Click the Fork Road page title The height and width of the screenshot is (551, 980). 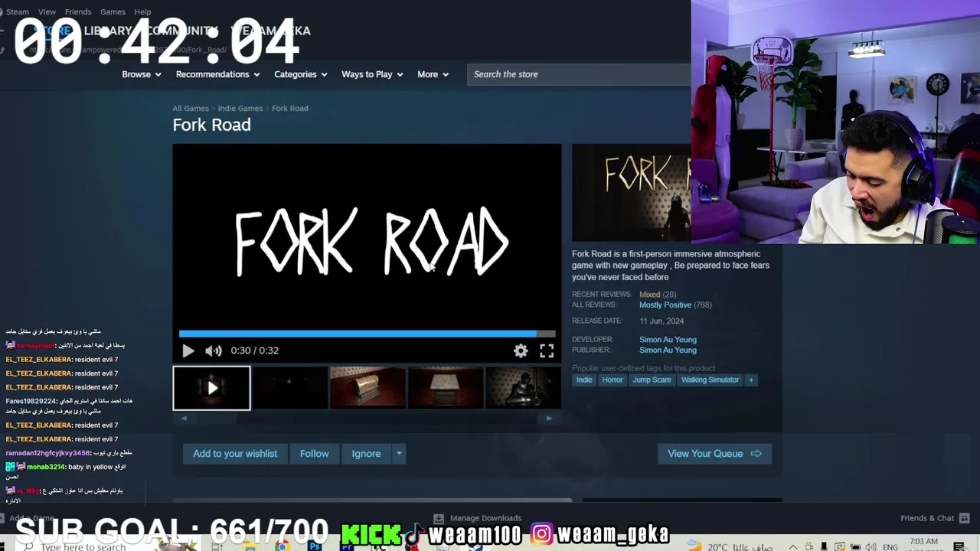point(211,125)
